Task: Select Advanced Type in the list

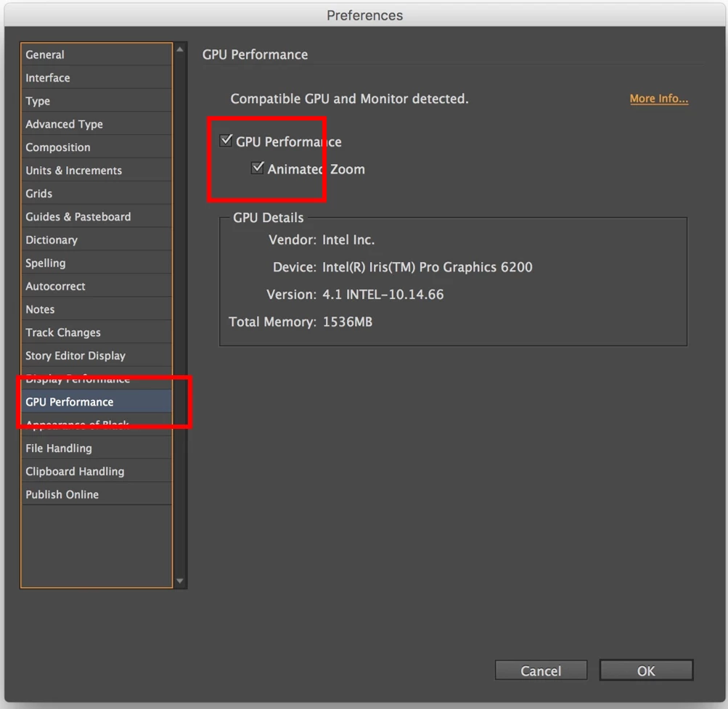Action: coord(97,124)
